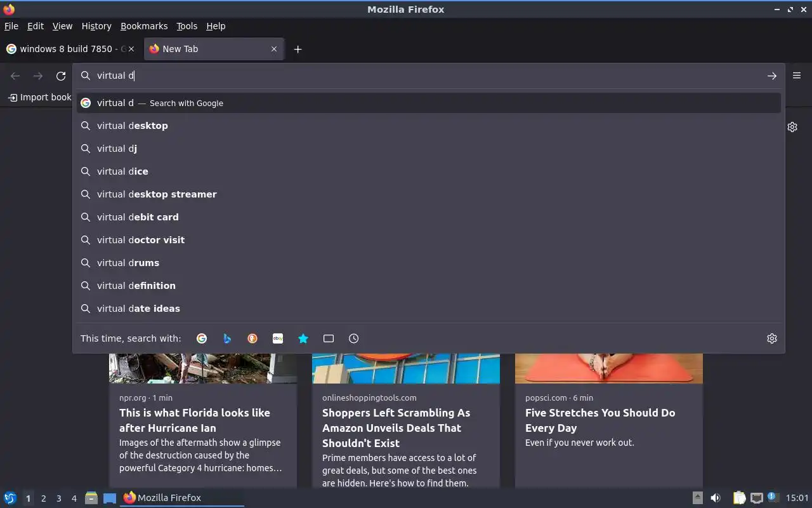Click the popsci stretches article thumbnail

[609, 368]
